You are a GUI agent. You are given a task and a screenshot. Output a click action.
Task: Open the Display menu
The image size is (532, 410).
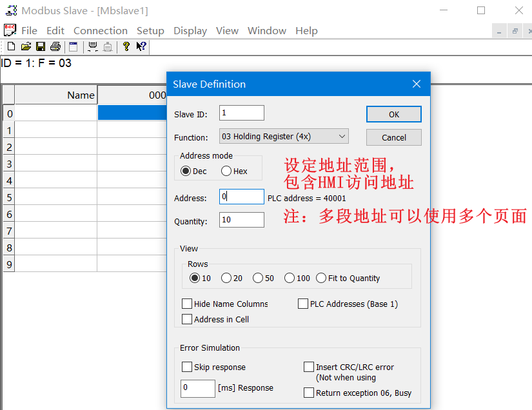click(190, 30)
